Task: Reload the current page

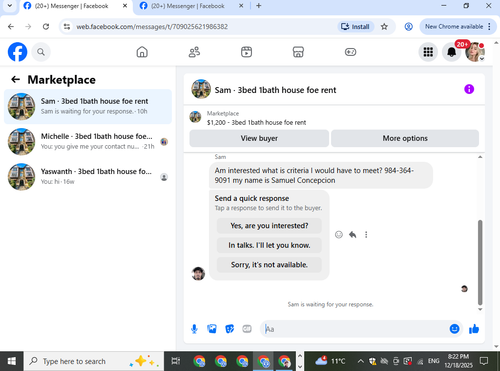Action: coord(46,27)
